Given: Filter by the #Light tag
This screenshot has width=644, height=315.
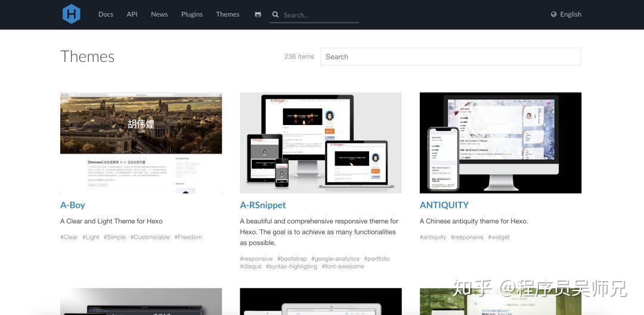Looking at the screenshot, I should [91, 237].
